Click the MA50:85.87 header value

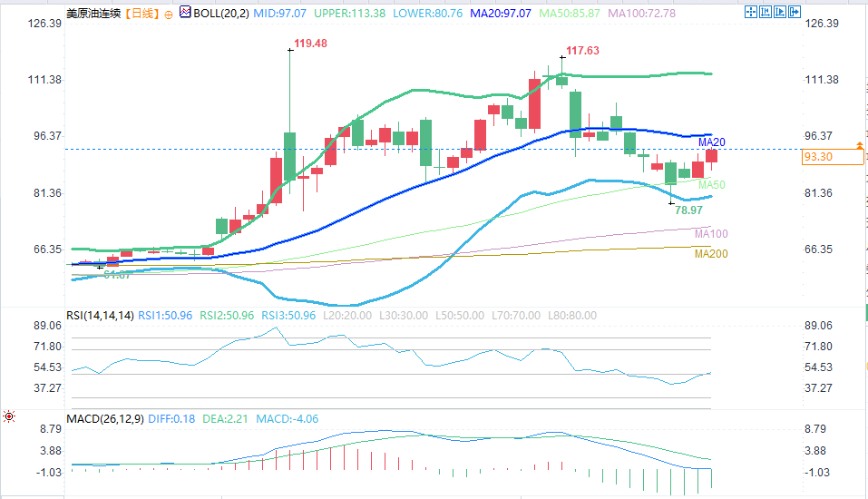[x=570, y=13]
